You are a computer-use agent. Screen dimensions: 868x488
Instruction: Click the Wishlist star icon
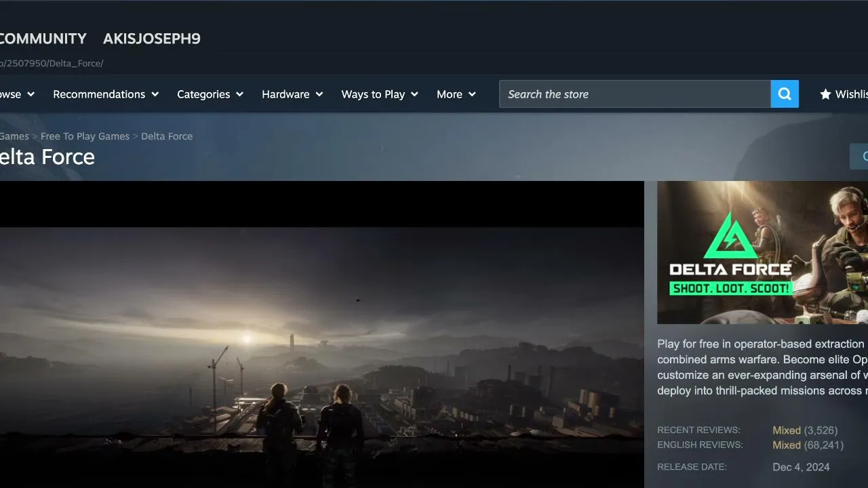(x=825, y=94)
